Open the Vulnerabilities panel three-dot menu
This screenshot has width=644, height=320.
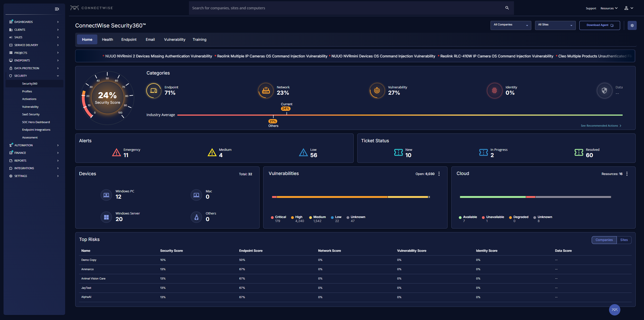pyautogui.click(x=439, y=174)
